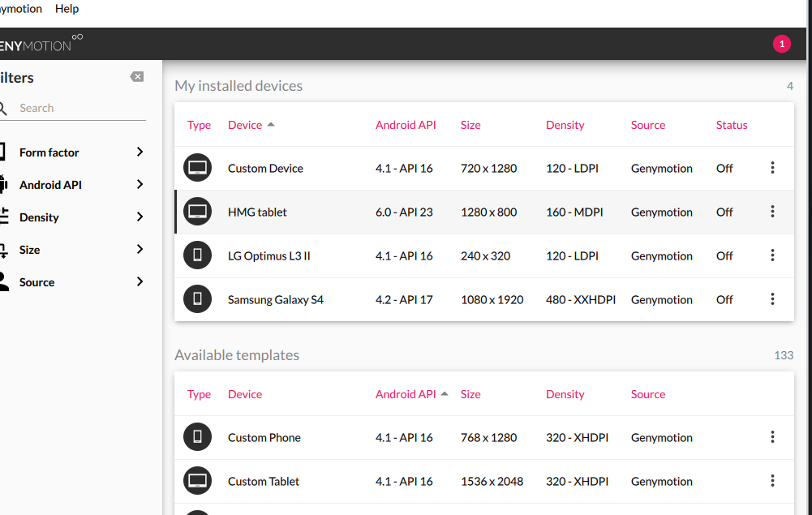Sort installed devices by Android API
Image resolution: width=812 pixels, height=515 pixels.
tap(406, 125)
